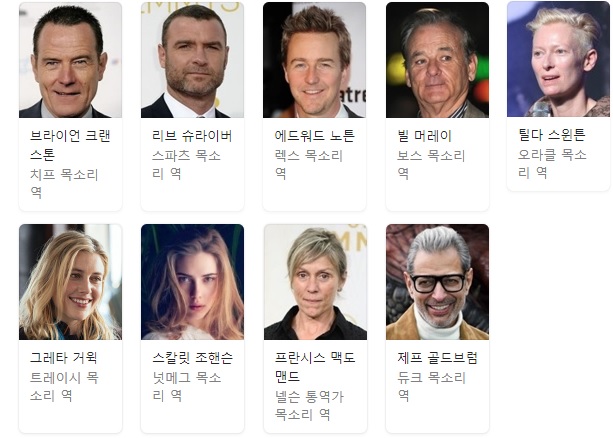Select the 제프 골드브럼 card image

[x=437, y=282]
